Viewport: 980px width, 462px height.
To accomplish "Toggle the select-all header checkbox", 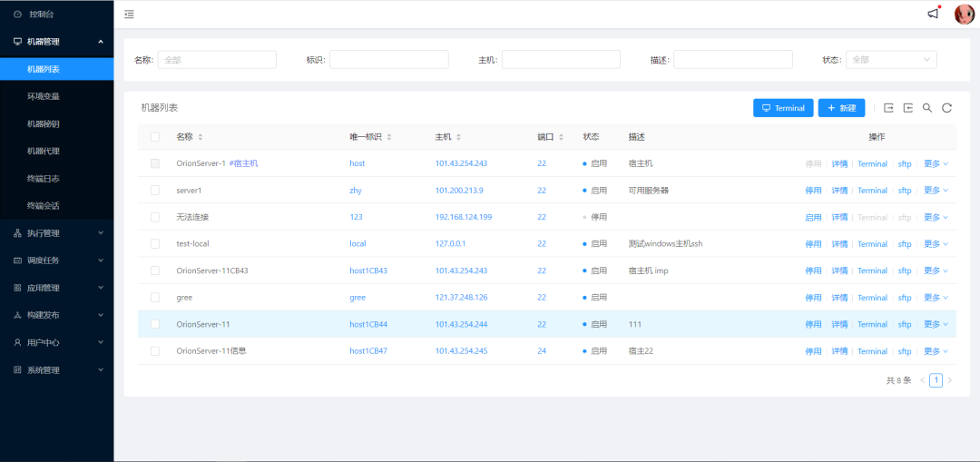I will [x=155, y=137].
